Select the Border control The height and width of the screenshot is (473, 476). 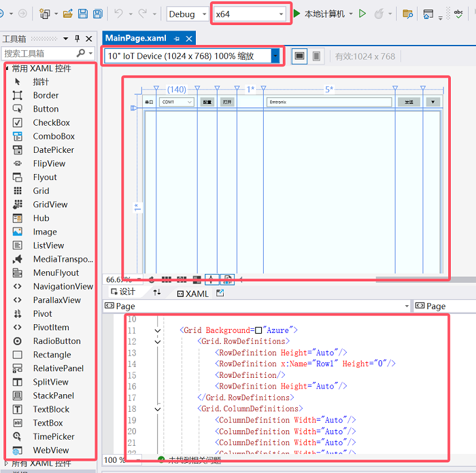46,95
